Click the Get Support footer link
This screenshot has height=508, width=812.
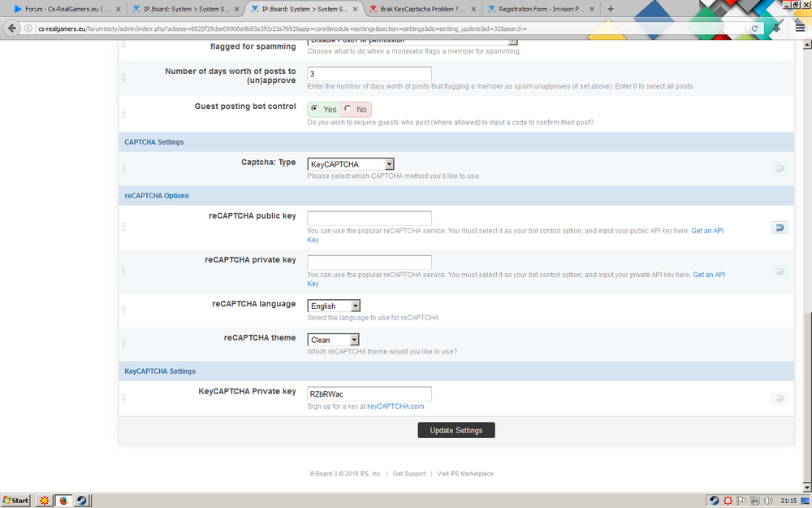click(x=409, y=474)
